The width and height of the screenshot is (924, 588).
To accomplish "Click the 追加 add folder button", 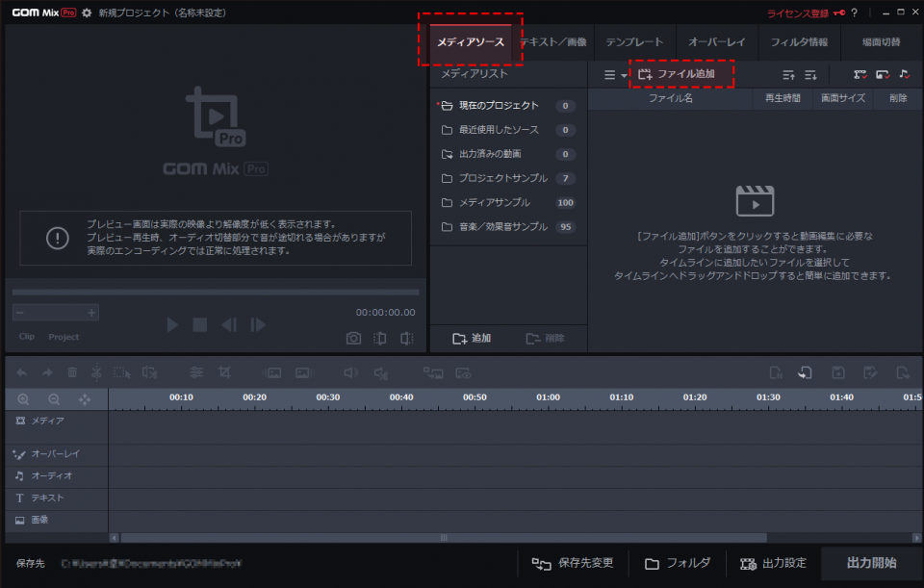I will pyautogui.click(x=472, y=338).
